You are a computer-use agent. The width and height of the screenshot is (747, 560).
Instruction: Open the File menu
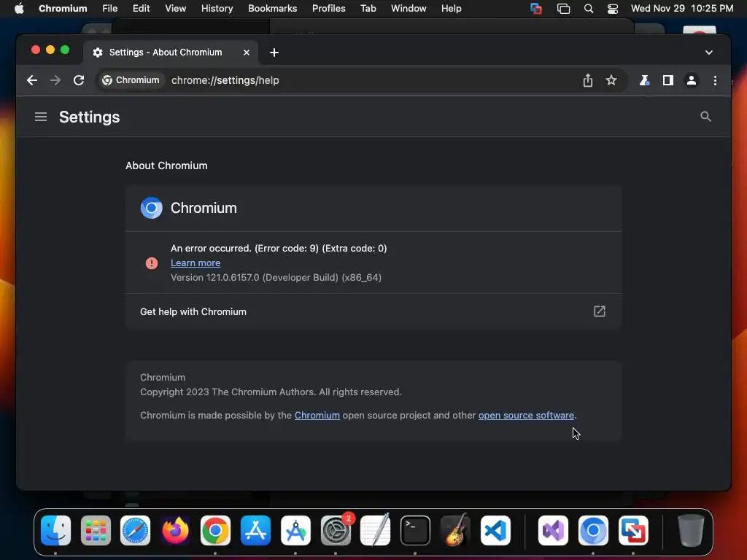pyautogui.click(x=109, y=9)
